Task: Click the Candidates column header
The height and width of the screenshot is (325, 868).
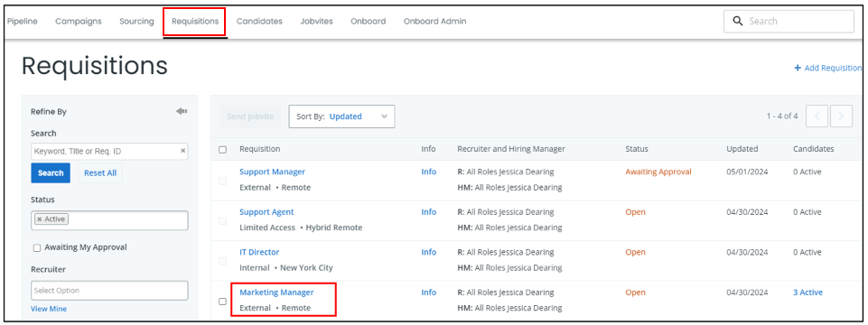Action: click(x=813, y=149)
